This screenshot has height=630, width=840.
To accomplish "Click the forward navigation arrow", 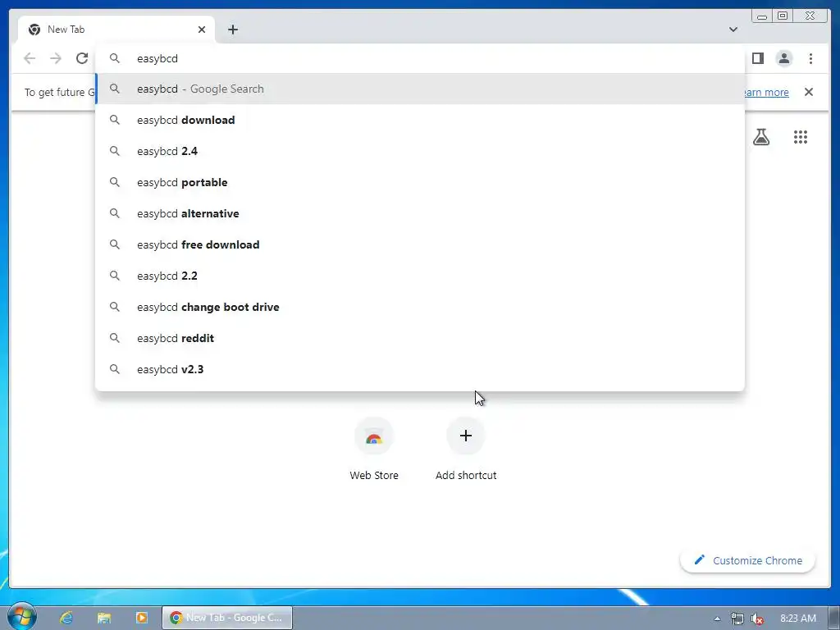I will (56, 58).
